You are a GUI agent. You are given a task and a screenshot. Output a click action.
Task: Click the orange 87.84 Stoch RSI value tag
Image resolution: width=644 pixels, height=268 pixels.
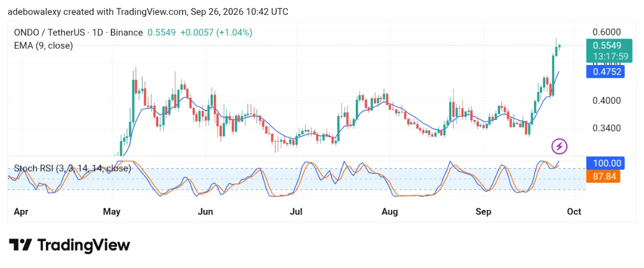[x=604, y=176]
